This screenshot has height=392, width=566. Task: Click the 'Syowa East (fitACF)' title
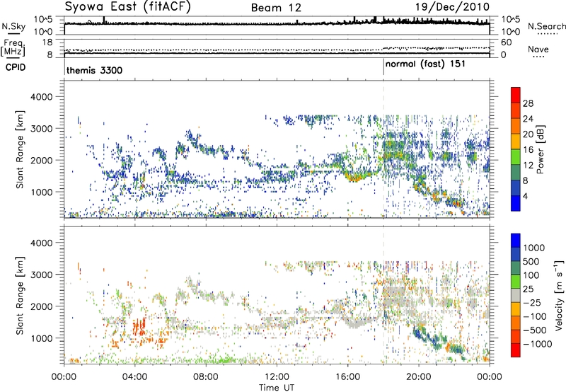pyautogui.click(x=127, y=7)
